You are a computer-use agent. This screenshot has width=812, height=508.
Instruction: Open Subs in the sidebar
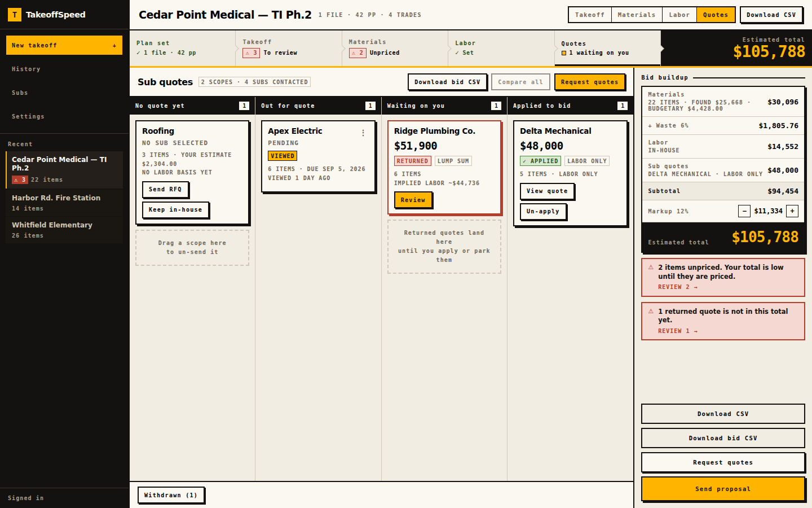click(x=65, y=93)
